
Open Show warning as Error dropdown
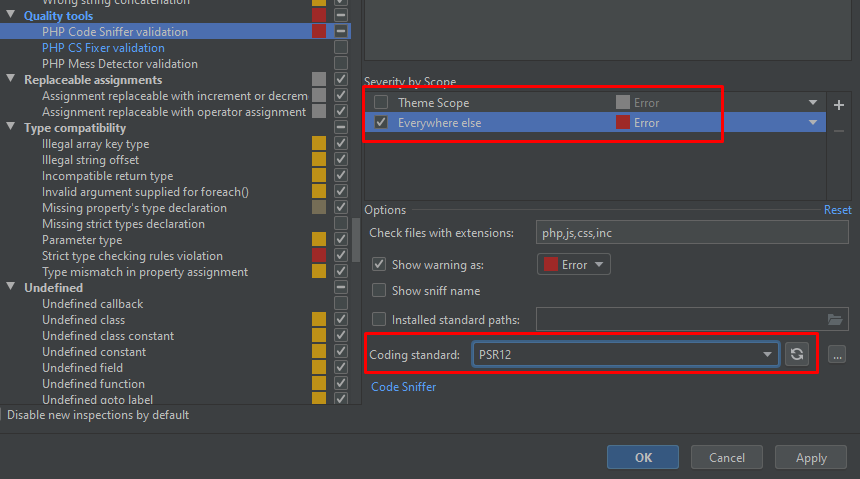click(574, 264)
